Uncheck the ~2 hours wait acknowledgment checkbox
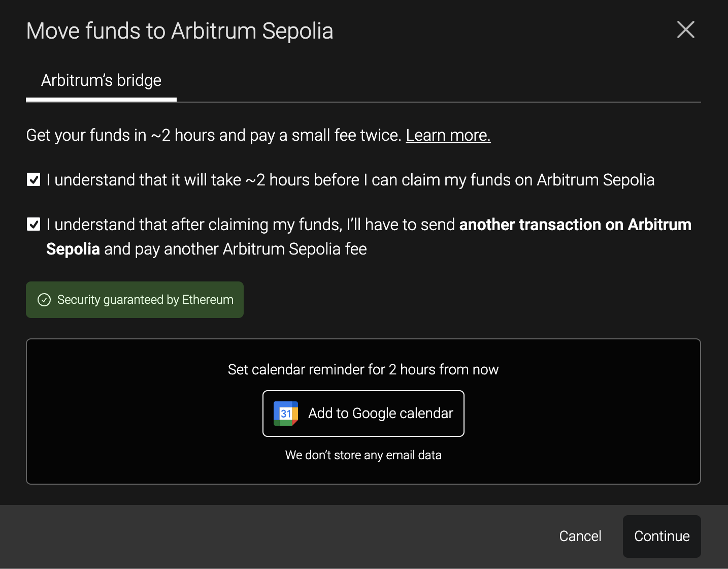 (x=34, y=180)
